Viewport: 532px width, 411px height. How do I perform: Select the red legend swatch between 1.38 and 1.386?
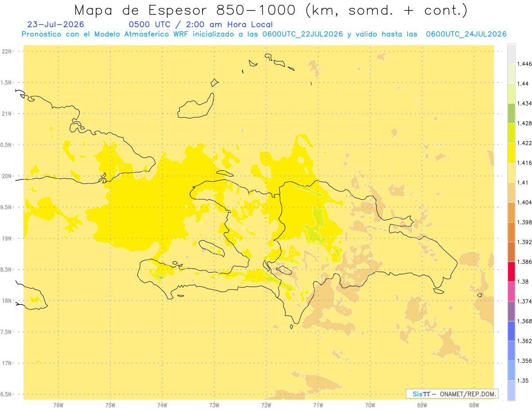(x=511, y=272)
